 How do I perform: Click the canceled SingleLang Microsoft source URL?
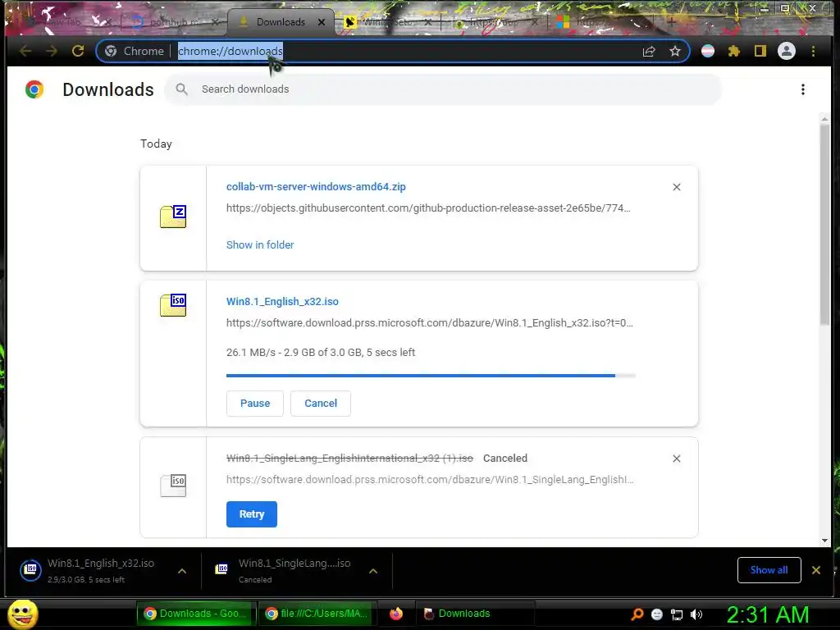[430, 480]
